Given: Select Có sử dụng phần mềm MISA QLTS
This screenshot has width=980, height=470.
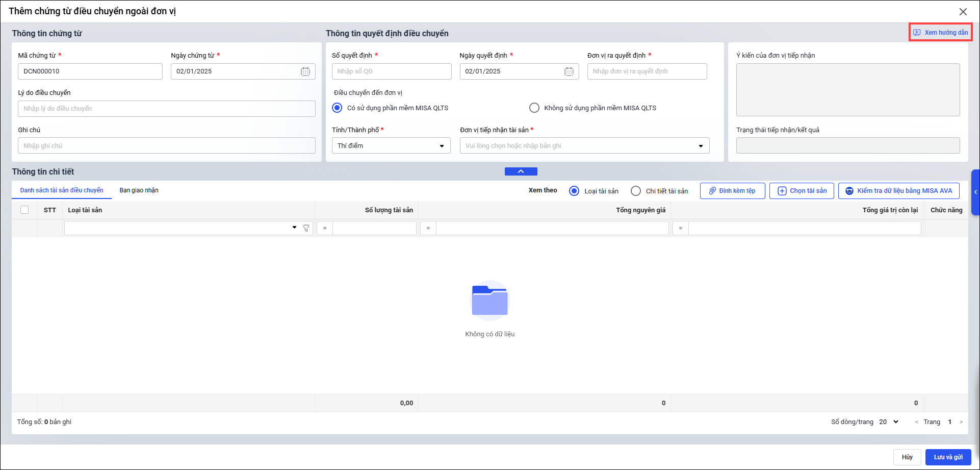Looking at the screenshot, I should (337, 108).
